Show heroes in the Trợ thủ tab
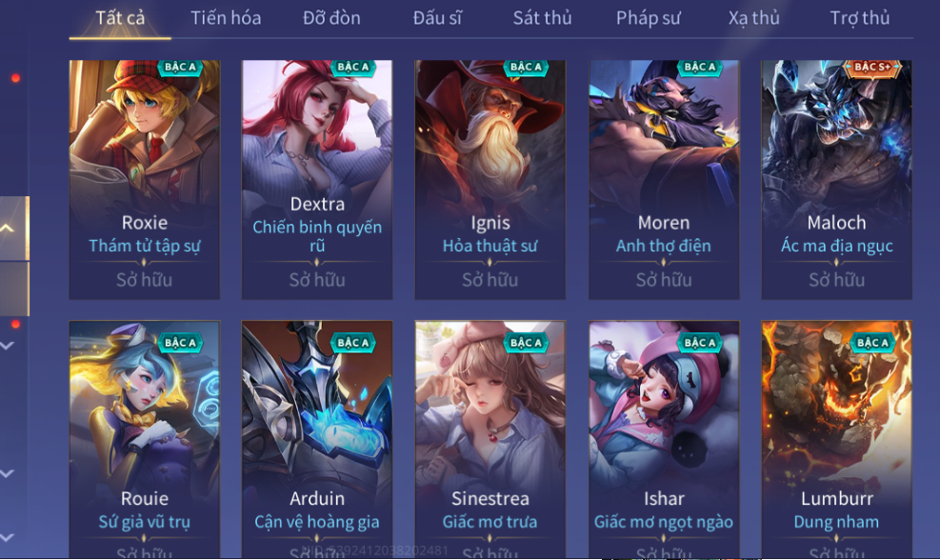This screenshot has width=940, height=560. 859,18
